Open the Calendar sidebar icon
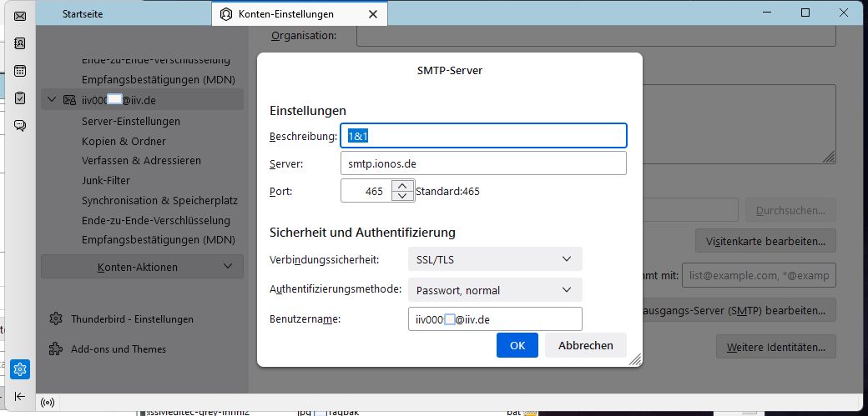This screenshot has height=416, width=868. pyautogui.click(x=20, y=71)
